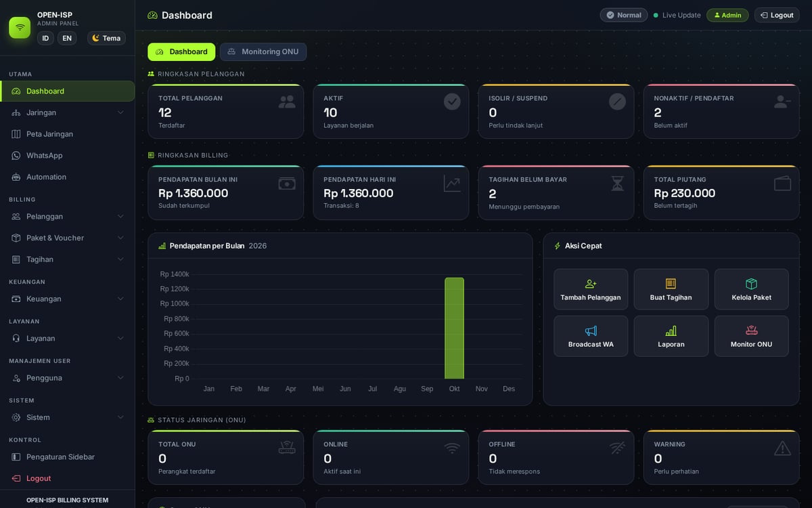Expand the Tagihan sidebar menu chevron
Screen dimensions: 812x508
tap(120, 259)
